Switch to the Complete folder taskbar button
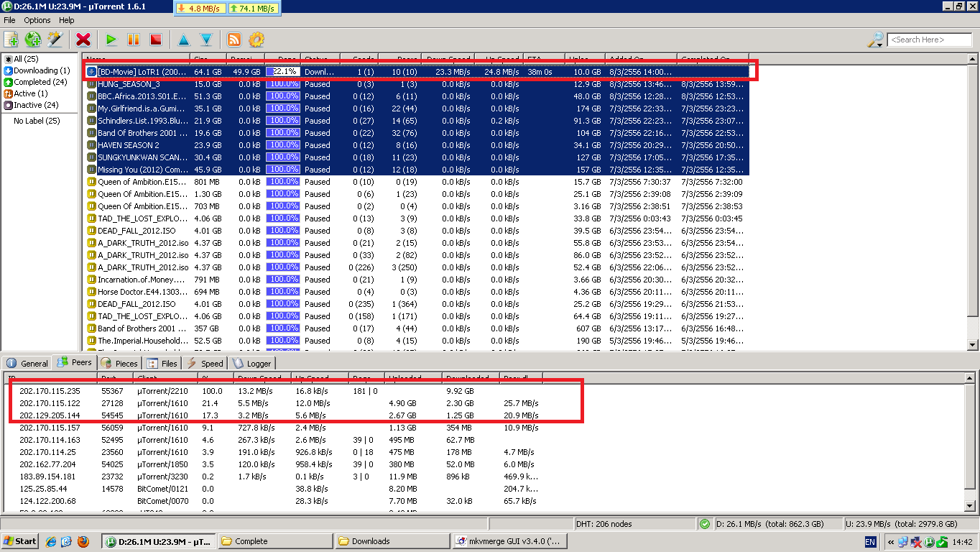Image resolution: width=980 pixels, height=552 pixels. point(275,541)
